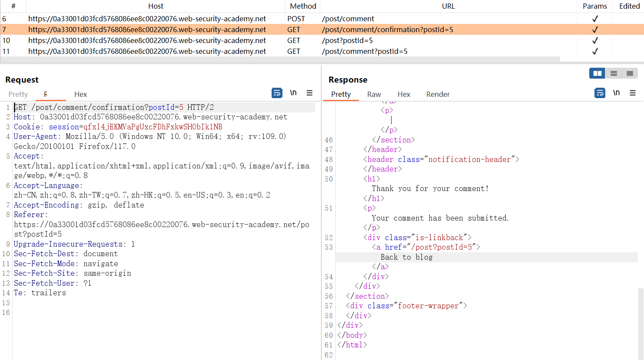644x360 pixels.
Task: Click the Host column header
Action: (x=156, y=6)
